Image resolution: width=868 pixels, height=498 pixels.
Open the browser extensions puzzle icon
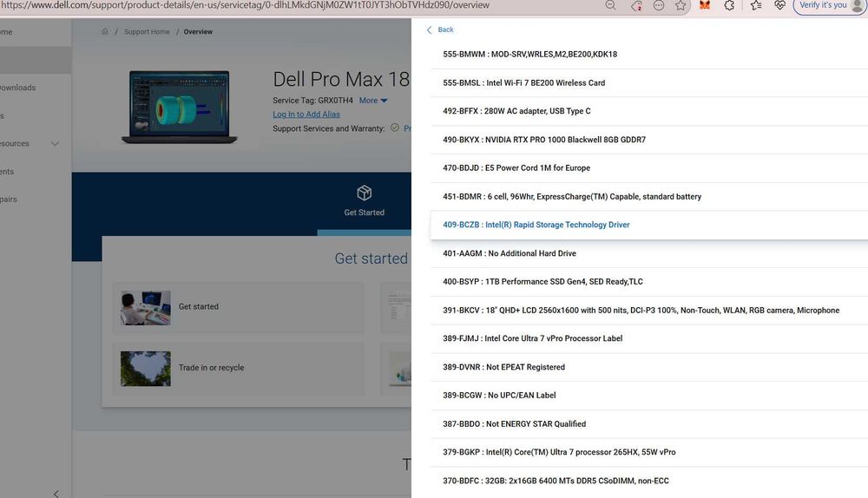729,5
